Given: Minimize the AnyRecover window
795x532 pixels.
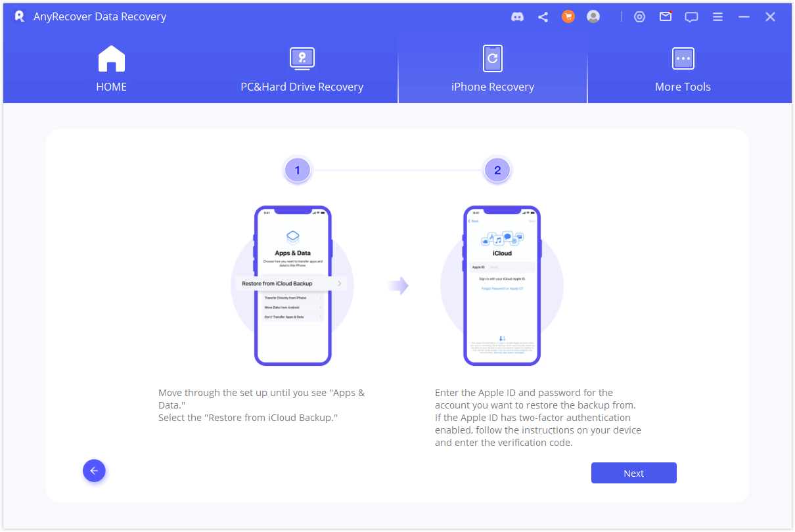Looking at the screenshot, I should point(744,17).
